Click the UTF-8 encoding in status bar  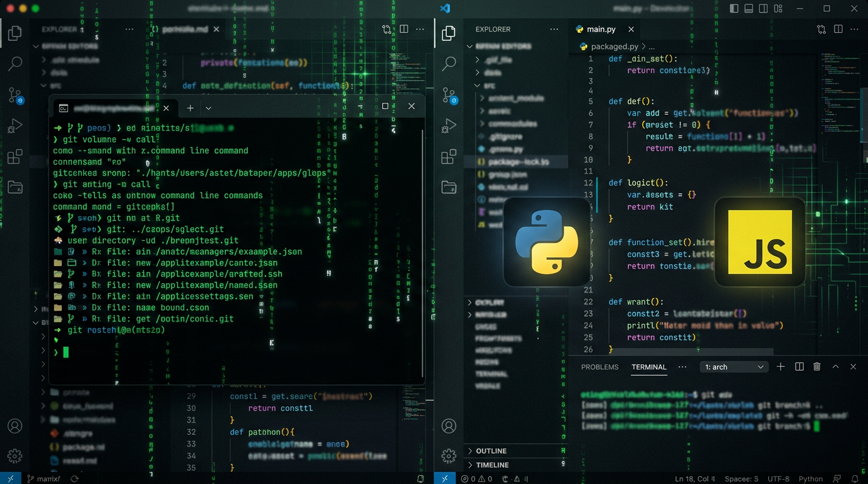tap(778, 479)
